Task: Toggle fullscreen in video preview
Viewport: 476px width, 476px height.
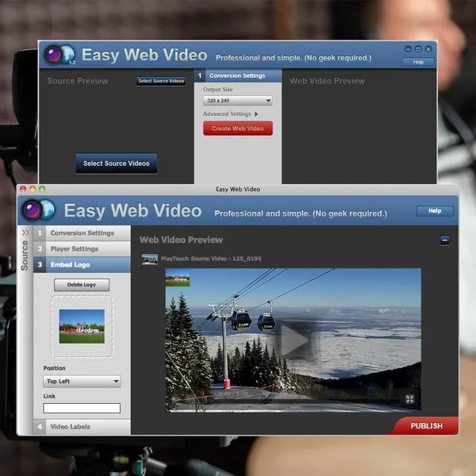Action: pyautogui.click(x=410, y=399)
